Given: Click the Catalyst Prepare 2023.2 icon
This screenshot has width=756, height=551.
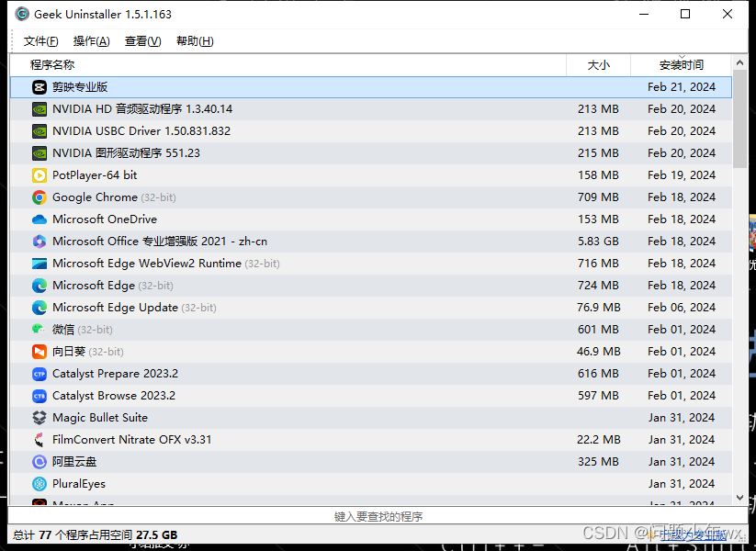Looking at the screenshot, I should click(x=39, y=374).
